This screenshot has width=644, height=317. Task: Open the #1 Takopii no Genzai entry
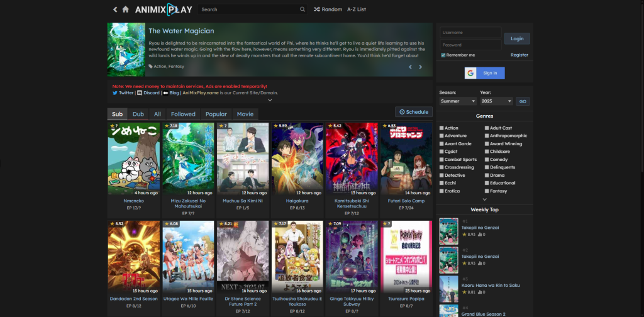click(x=480, y=228)
